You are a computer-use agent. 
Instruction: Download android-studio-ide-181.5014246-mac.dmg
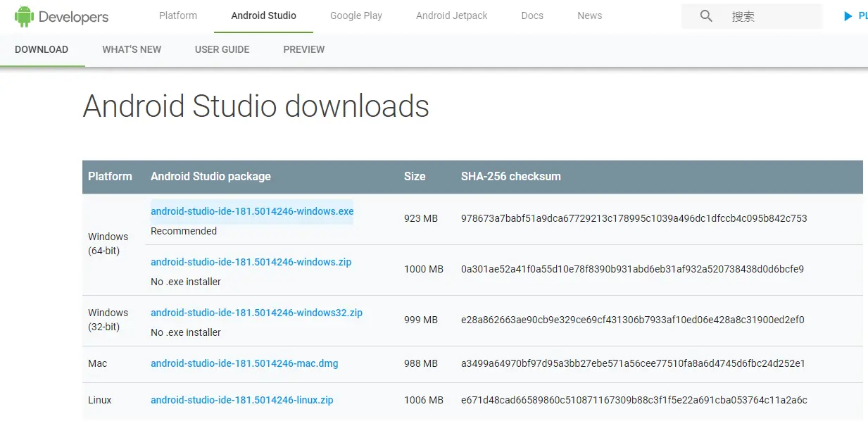[x=244, y=363]
